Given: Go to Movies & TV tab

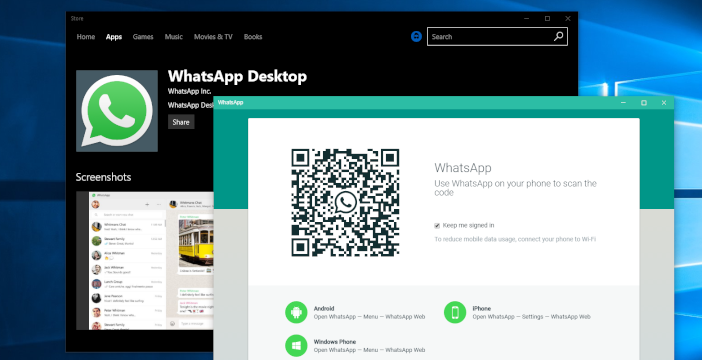Looking at the screenshot, I should tap(213, 37).
